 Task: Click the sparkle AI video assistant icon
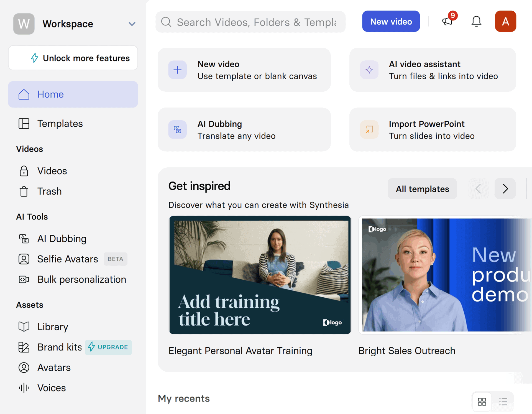(x=369, y=70)
